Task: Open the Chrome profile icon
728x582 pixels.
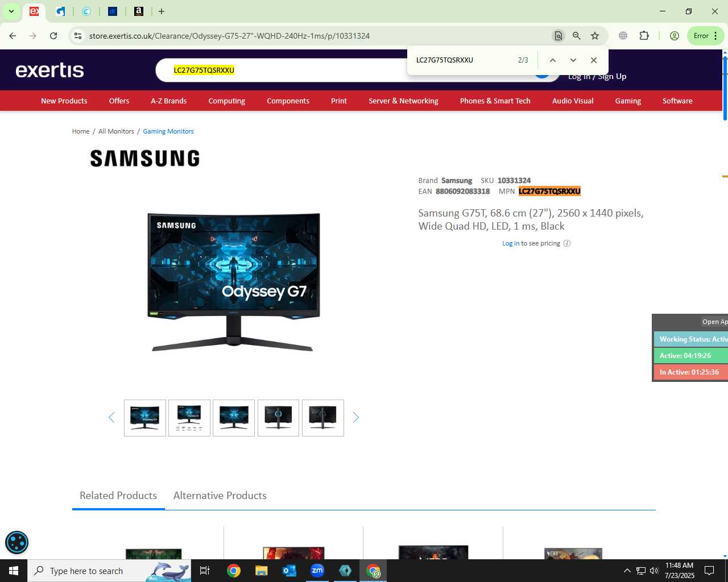Action: coord(675,36)
